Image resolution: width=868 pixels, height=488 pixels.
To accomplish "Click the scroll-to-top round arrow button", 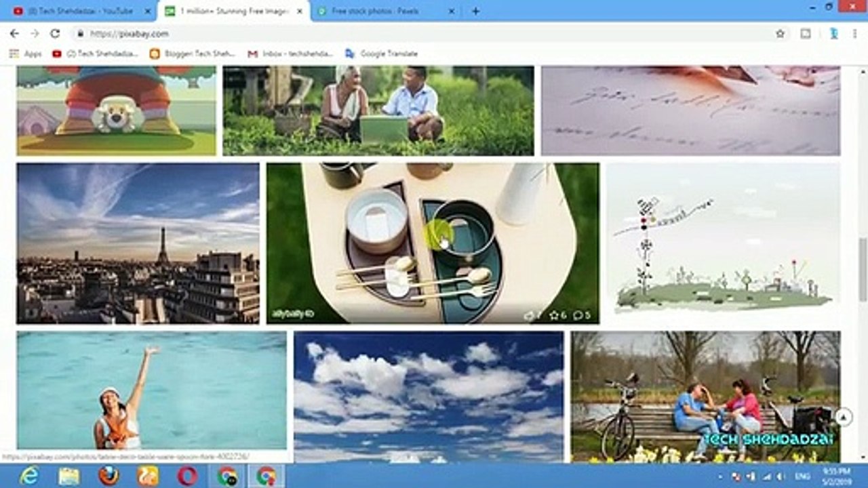I will 843,417.
